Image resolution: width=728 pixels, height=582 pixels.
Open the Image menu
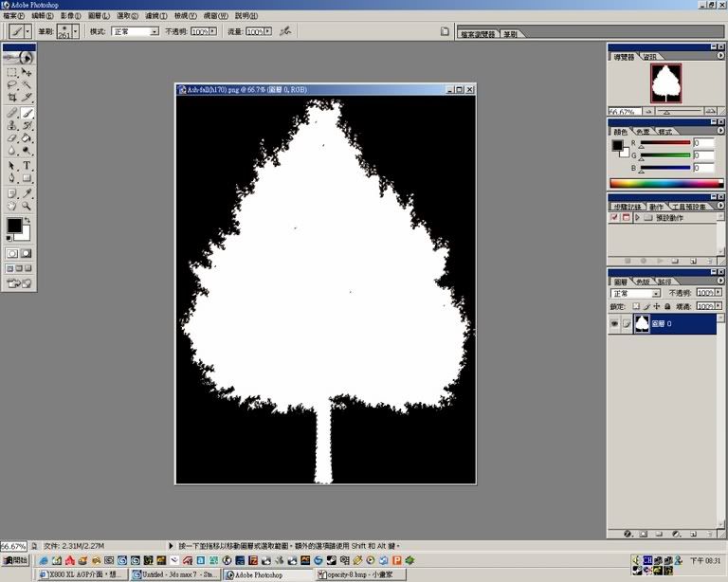pyautogui.click(x=70, y=16)
